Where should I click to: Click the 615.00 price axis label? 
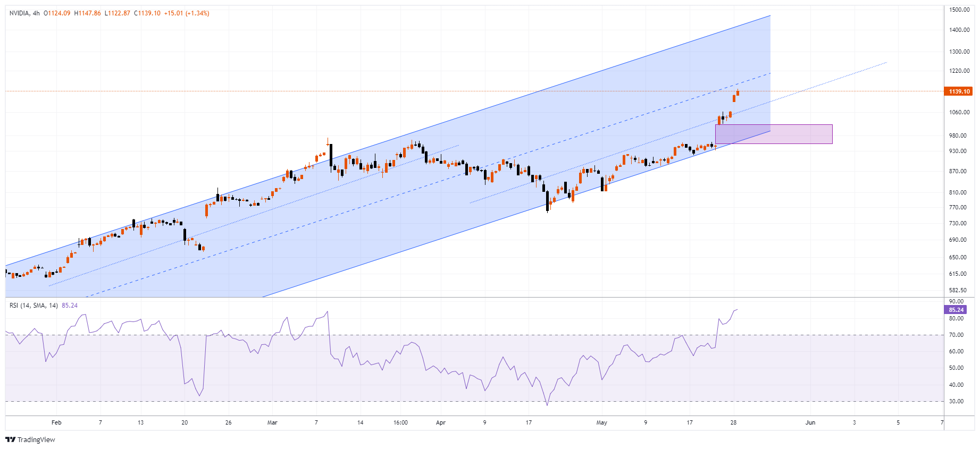pos(958,274)
